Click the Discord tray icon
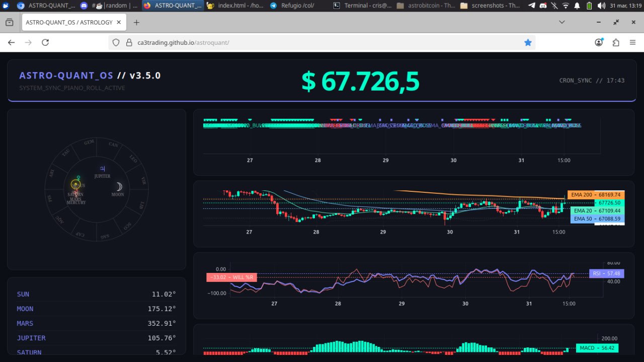 click(543, 6)
